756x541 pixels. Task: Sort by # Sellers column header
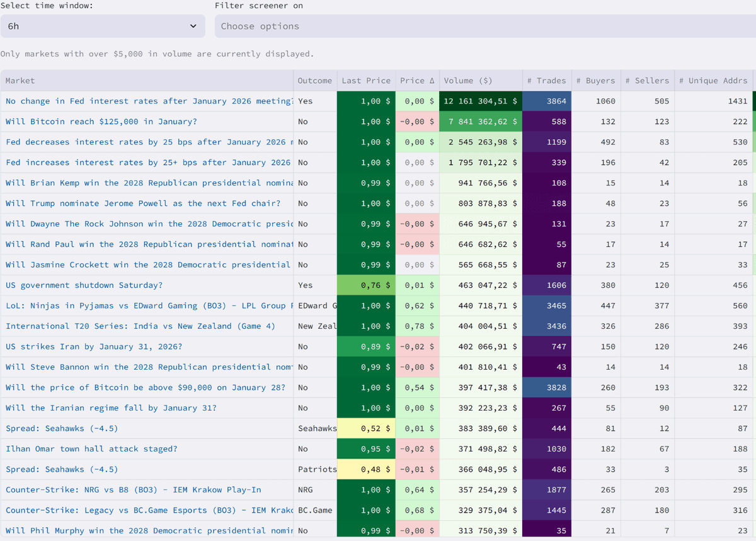[647, 81]
